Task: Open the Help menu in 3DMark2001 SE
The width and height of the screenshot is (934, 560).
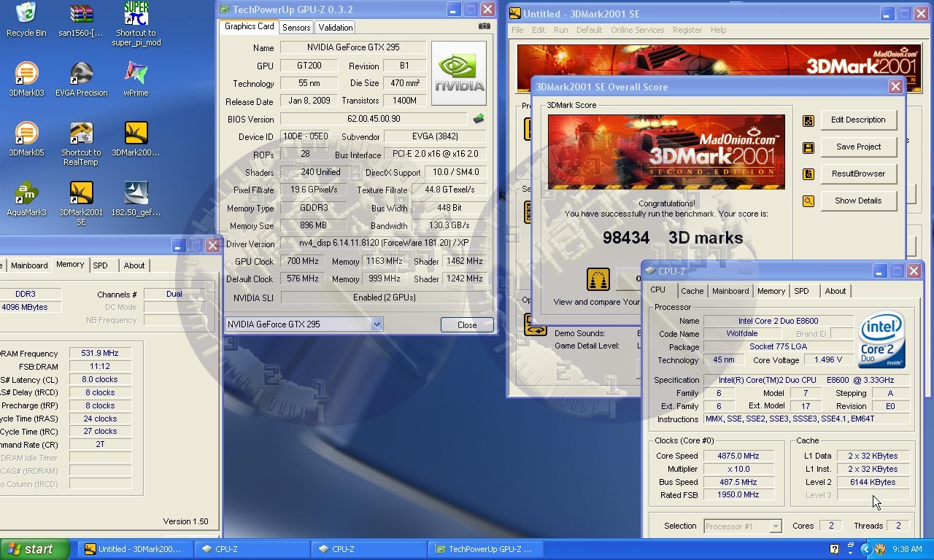Action: pos(718,30)
